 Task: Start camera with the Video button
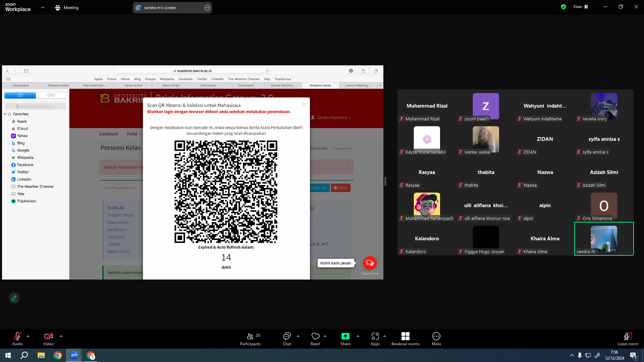(48, 339)
